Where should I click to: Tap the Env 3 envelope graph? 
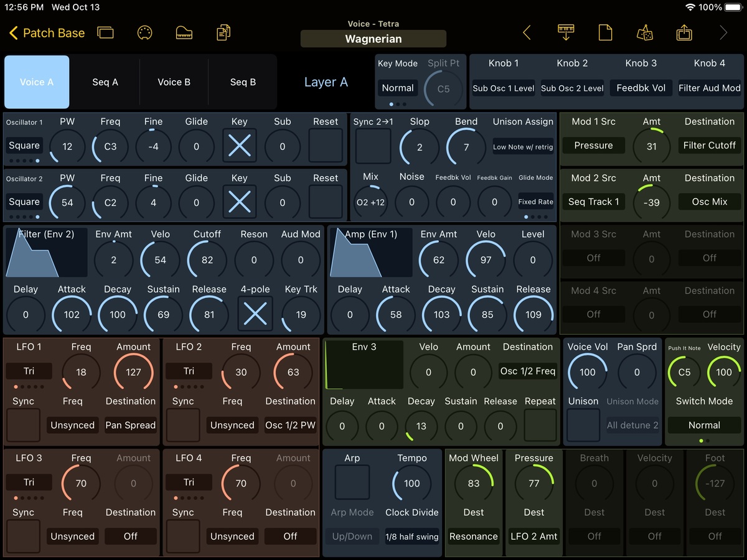[365, 365]
